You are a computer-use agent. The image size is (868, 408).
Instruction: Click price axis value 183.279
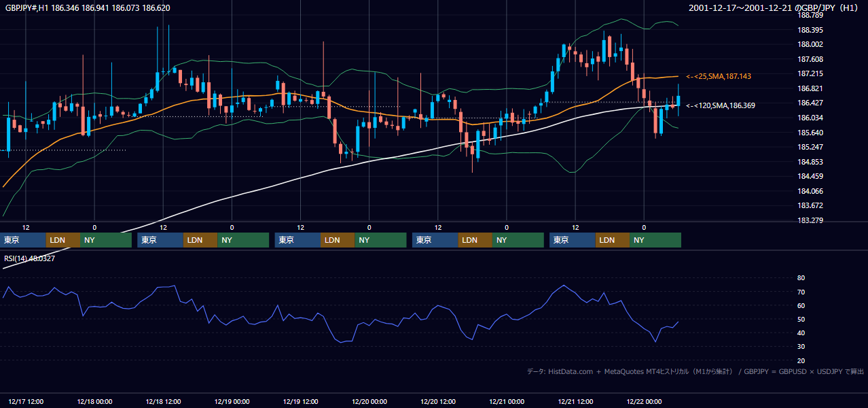click(x=810, y=220)
